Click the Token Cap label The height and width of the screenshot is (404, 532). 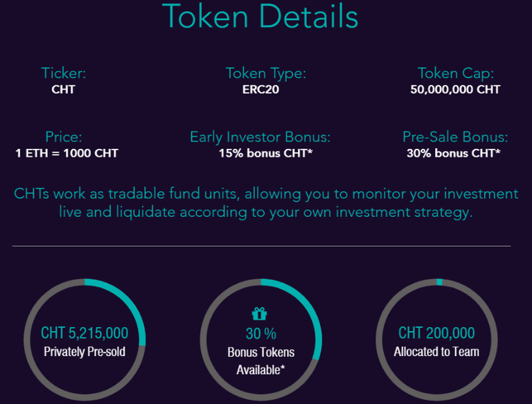[454, 73]
